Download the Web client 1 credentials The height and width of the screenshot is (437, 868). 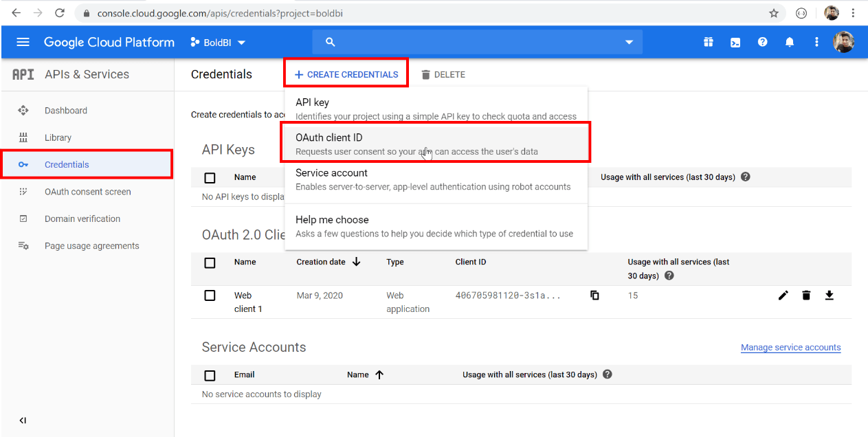pos(829,295)
